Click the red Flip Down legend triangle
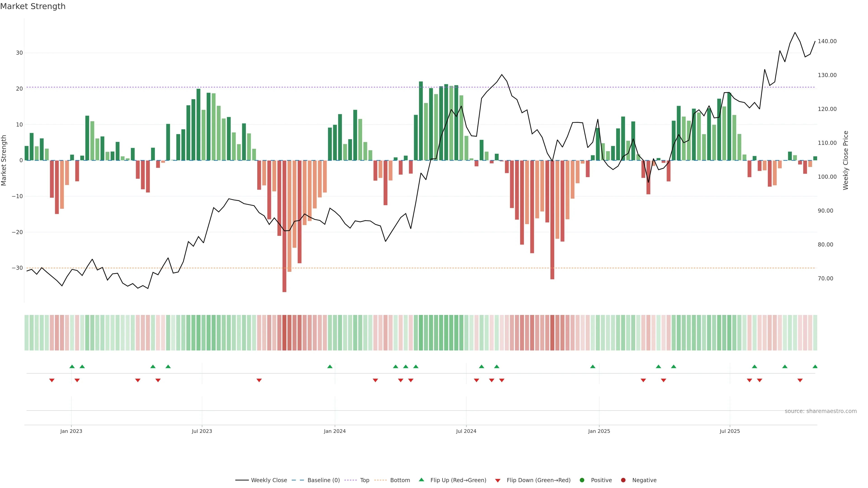The width and height of the screenshot is (868, 488). tap(498, 481)
